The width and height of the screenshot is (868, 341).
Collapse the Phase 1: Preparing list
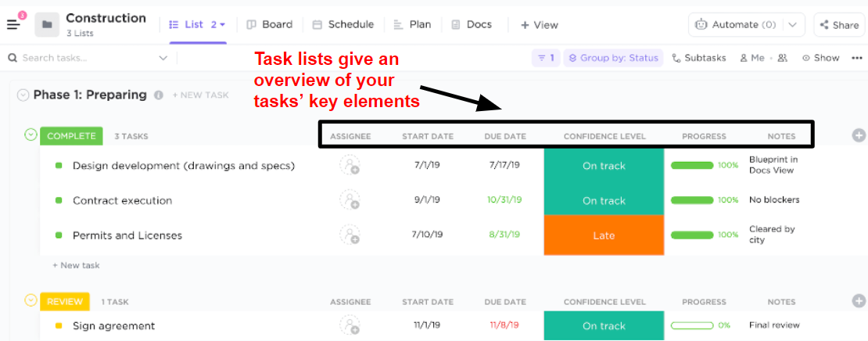click(23, 95)
